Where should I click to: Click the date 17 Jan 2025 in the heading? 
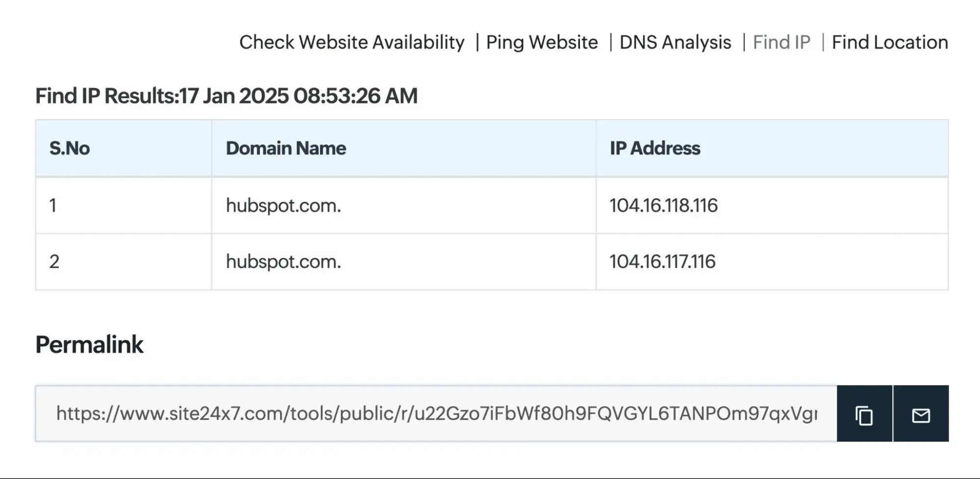[234, 96]
